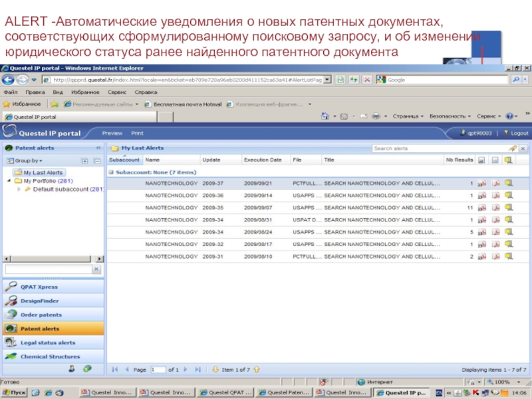Expand all tree nodes with plus icon
Viewport: 532px width, 399px height.
(84, 161)
